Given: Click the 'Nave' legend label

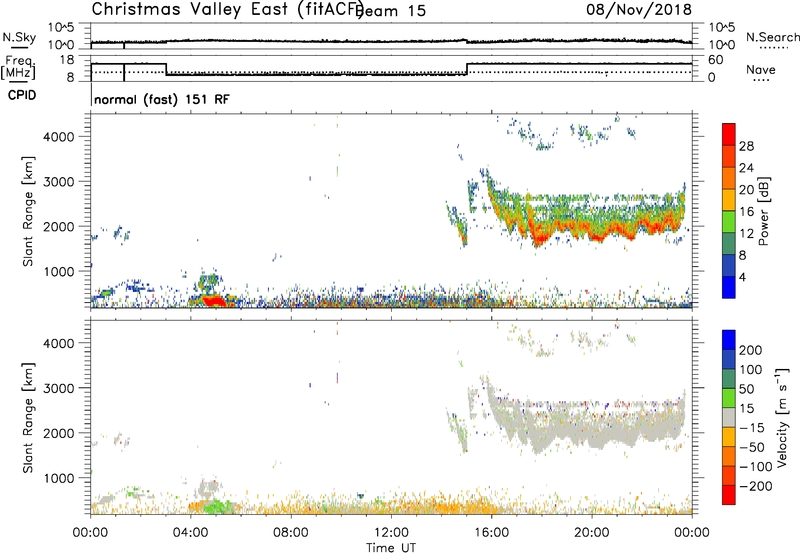Looking at the screenshot, I should pos(761,69).
